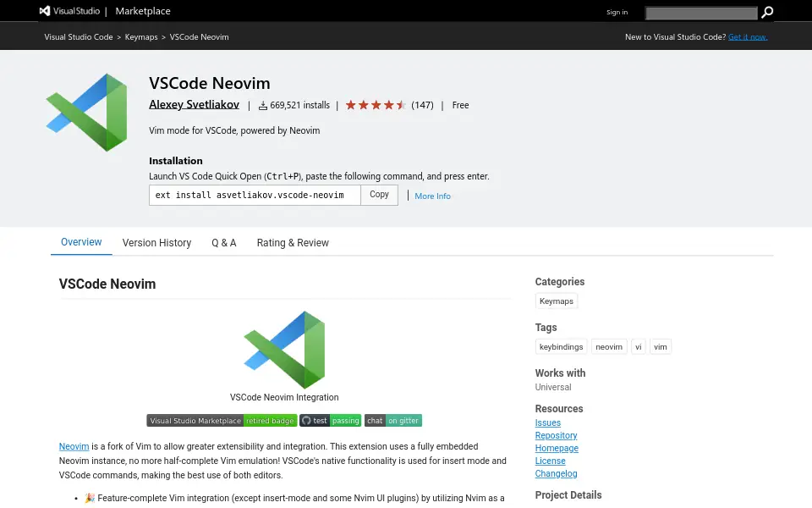Image resolution: width=812 pixels, height=508 pixels.
Task: Click the Get it now link
Action: click(748, 36)
